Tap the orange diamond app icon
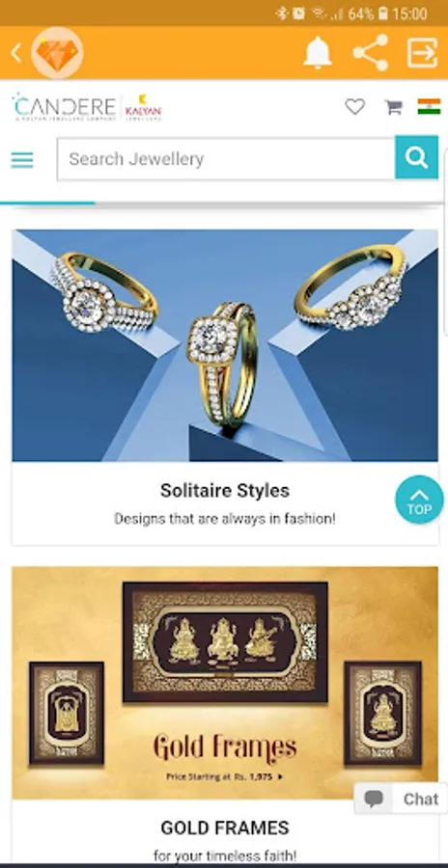This screenshot has height=868, width=448. [x=57, y=53]
